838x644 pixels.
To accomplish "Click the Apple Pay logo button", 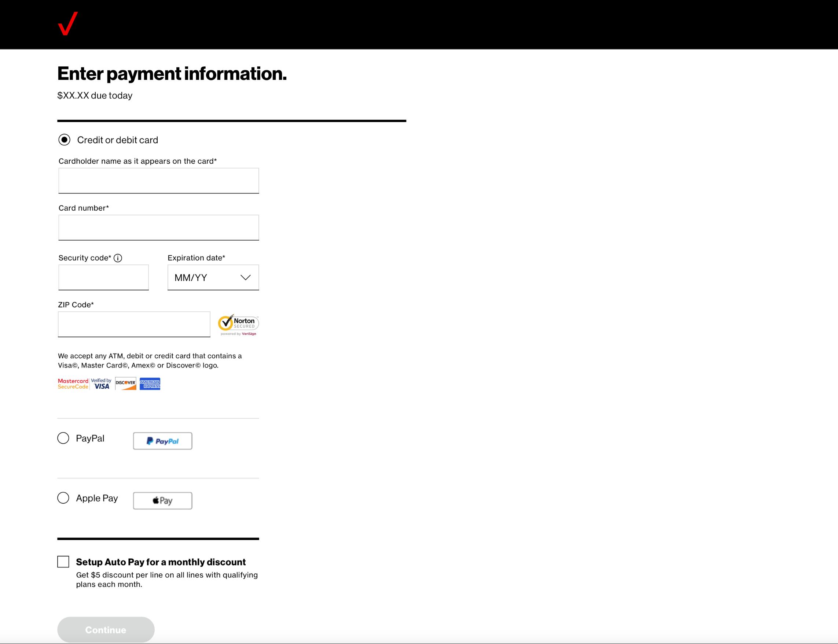I will 163,501.
